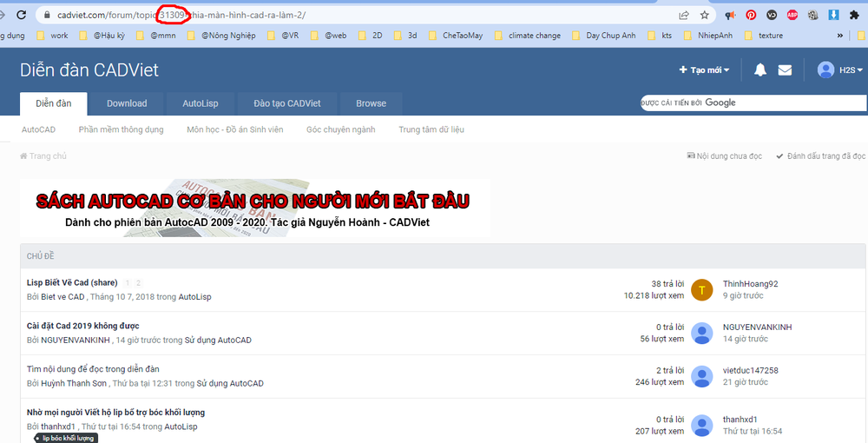Switch to the 'Diễn đàn' tab

tap(54, 103)
